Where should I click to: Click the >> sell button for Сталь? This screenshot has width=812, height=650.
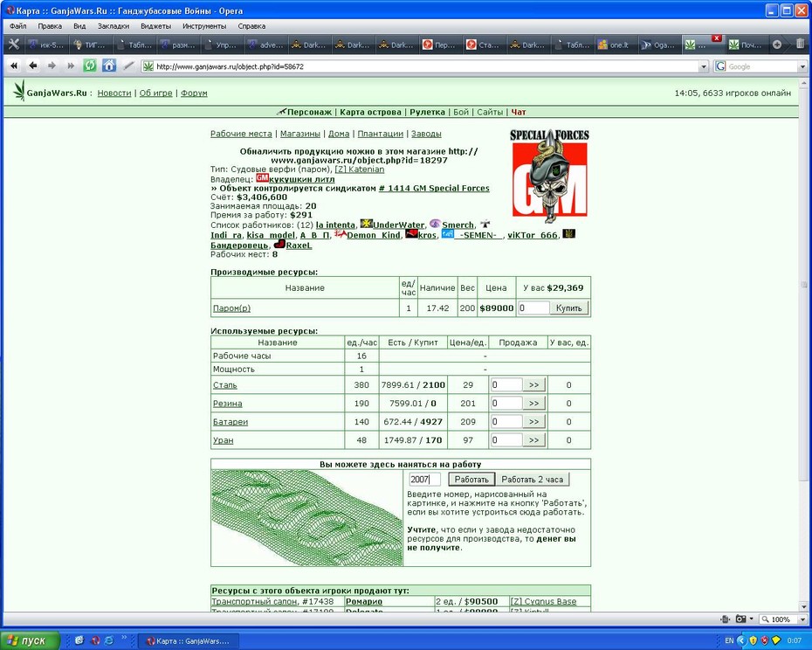pyautogui.click(x=533, y=385)
